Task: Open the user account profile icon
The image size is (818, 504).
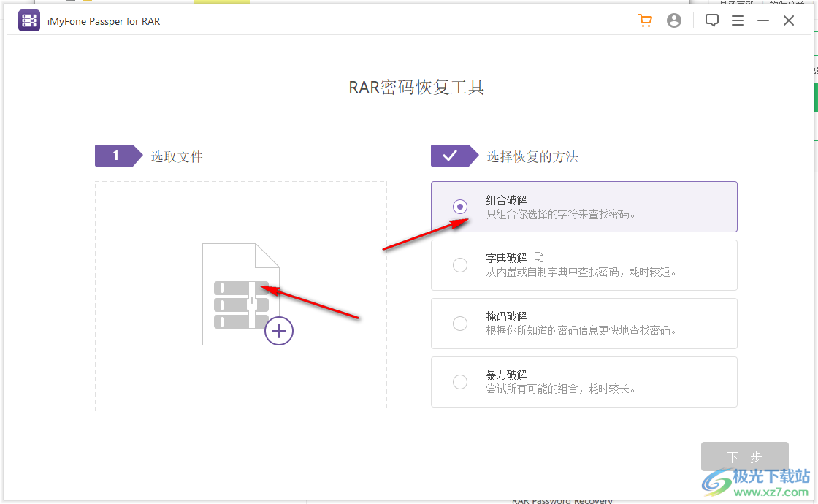Action: pyautogui.click(x=674, y=20)
